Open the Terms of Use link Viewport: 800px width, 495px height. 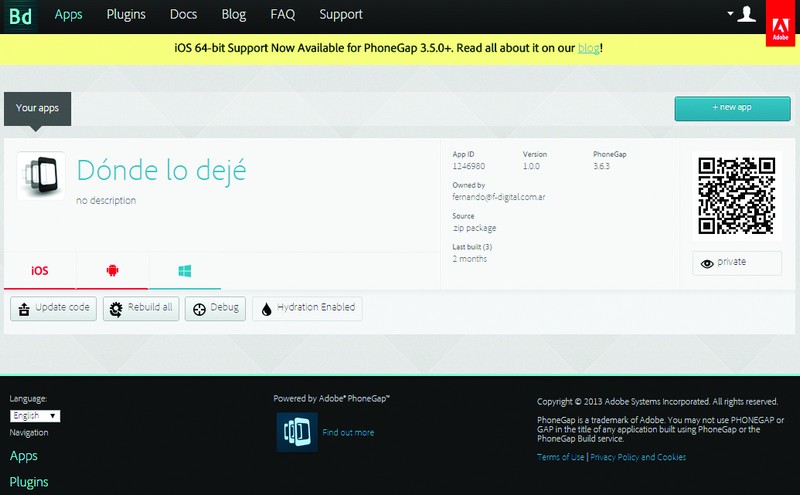pos(560,457)
